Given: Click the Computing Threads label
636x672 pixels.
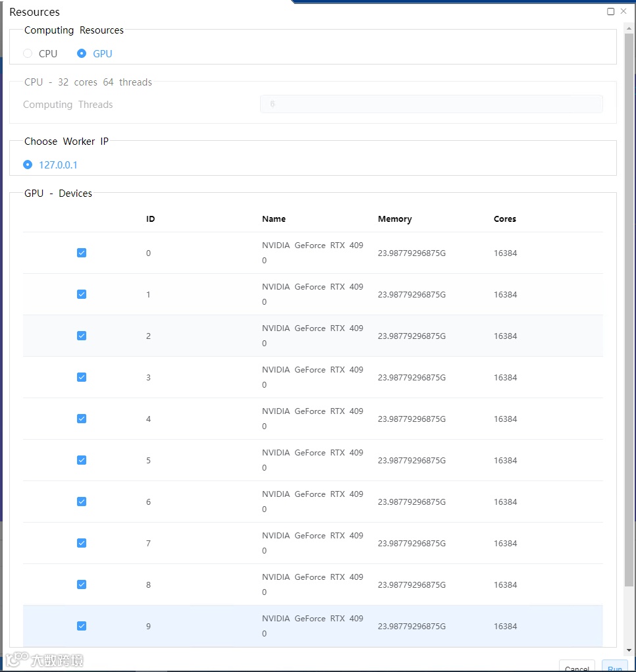Looking at the screenshot, I should 68,105.
